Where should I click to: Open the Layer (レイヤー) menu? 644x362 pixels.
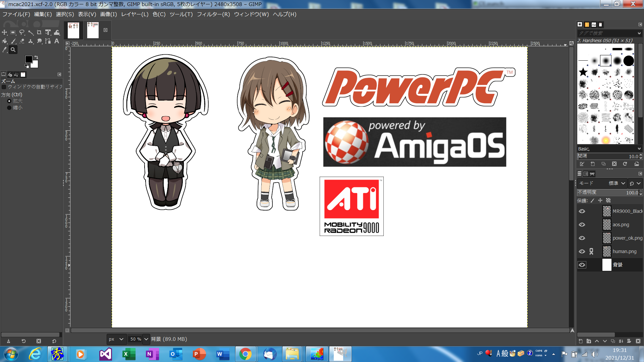coord(135,14)
